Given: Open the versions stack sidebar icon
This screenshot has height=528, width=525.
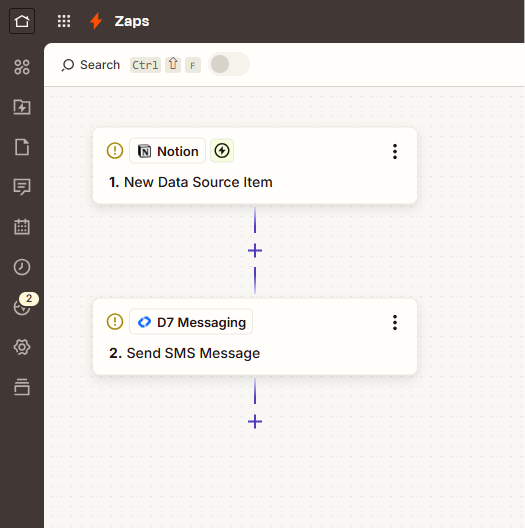Looking at the screenshot, I should [x=22, y=387].
